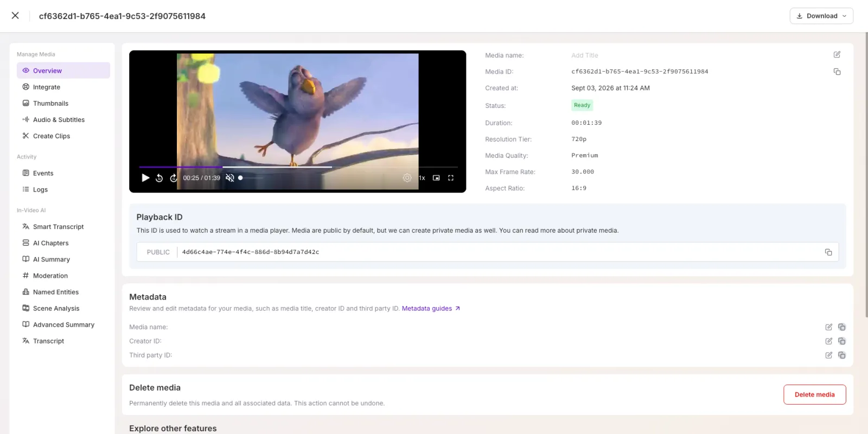Edit the Third party ID field
Viewport: 868px width, 434px height.
(x=829, y=355)
